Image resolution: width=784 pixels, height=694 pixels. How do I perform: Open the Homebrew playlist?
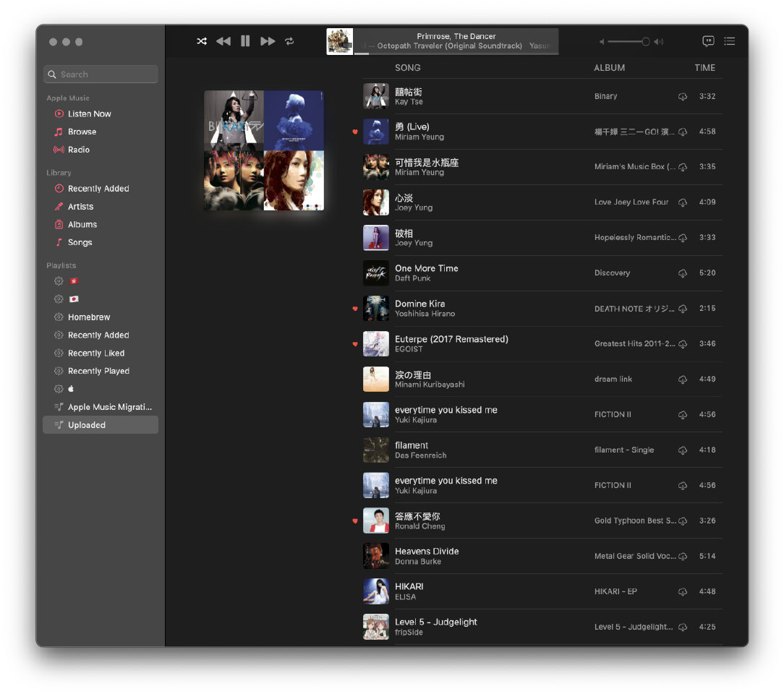coord(89,317)
